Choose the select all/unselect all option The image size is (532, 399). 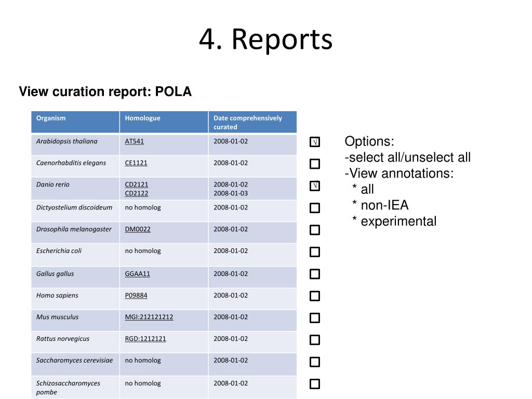click(x=407, y=157)
